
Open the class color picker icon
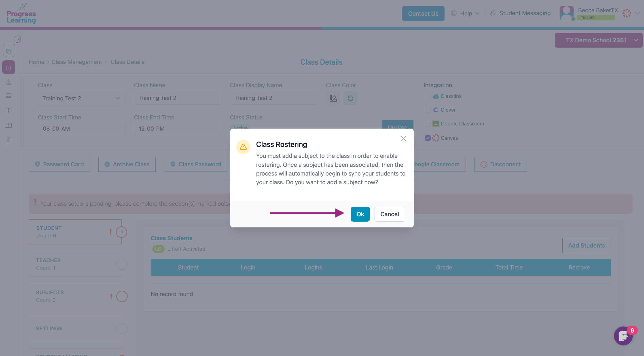[333, 98]
